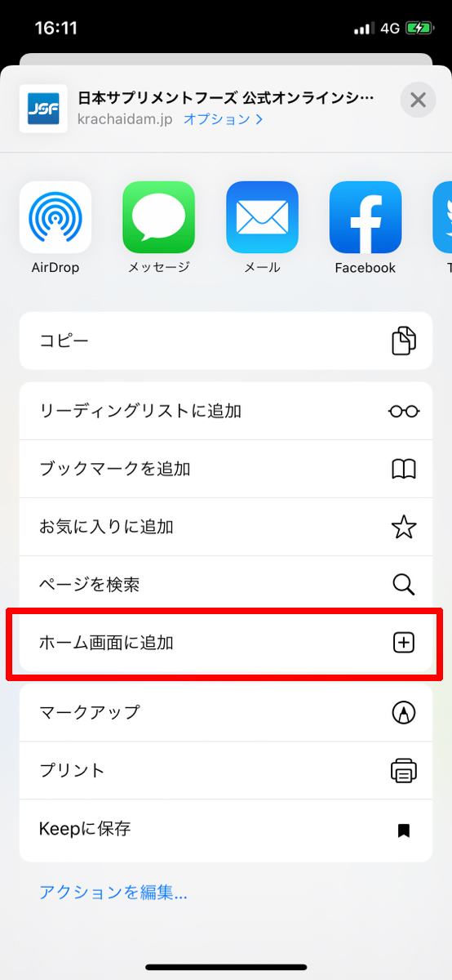Tap the コピー action row

pyautogui.click(x=226, y=341)
